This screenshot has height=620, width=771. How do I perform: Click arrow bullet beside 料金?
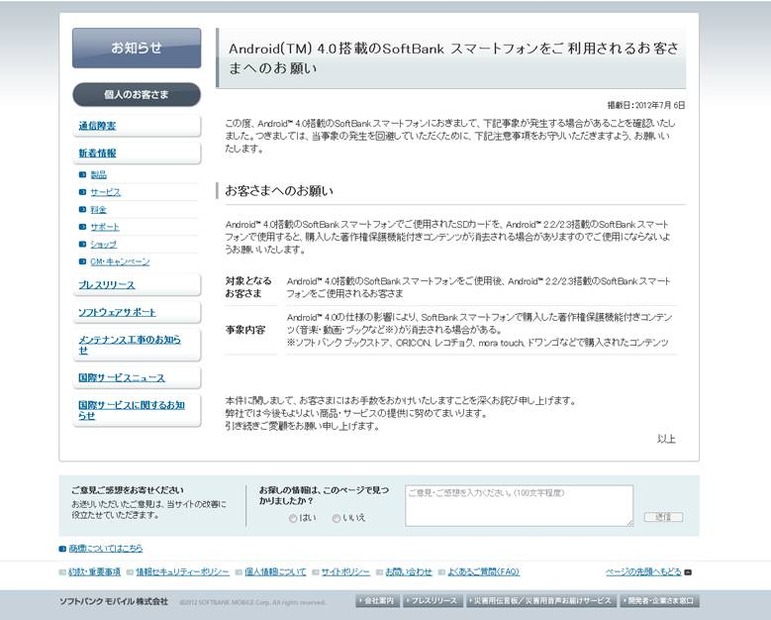pos(82,209)
